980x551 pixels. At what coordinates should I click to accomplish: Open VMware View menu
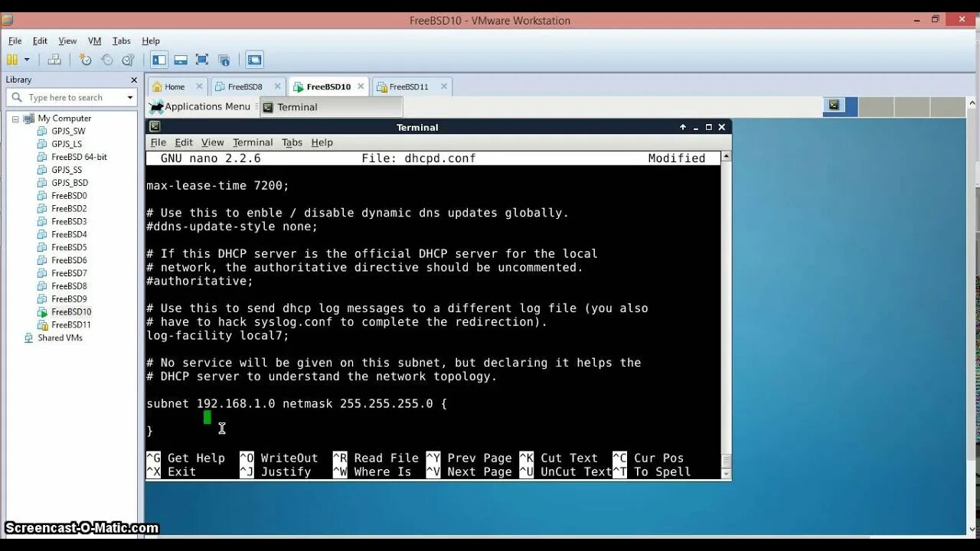click(68, 41)
